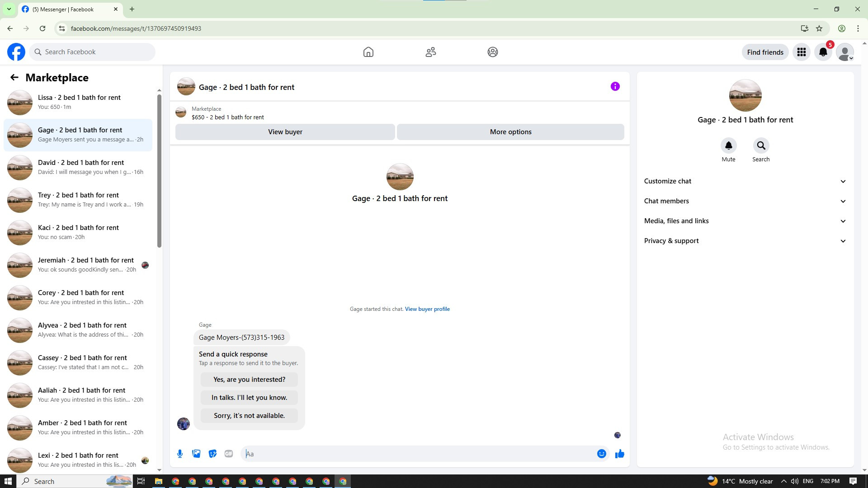Mute this conversation with the bell icon
The image size is (868, 488).
(x=728, y=145)
